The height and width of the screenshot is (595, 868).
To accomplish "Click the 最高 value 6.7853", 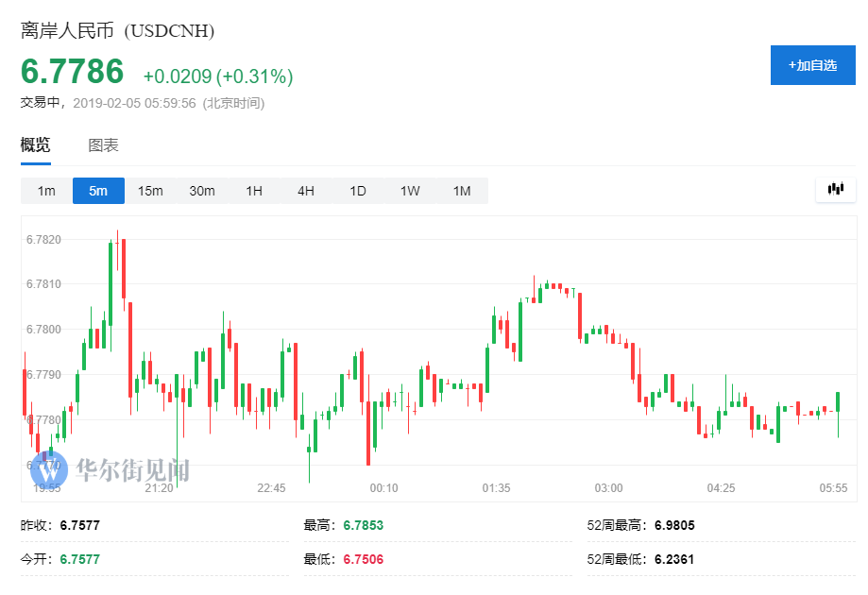I will [363, 525].
